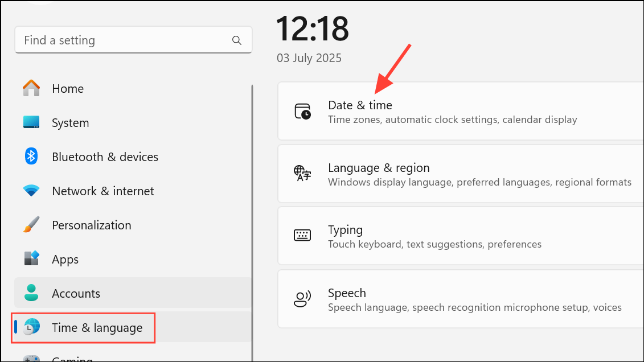
Task: Select Personalization in the sidebar
Action: click(133, 225)
